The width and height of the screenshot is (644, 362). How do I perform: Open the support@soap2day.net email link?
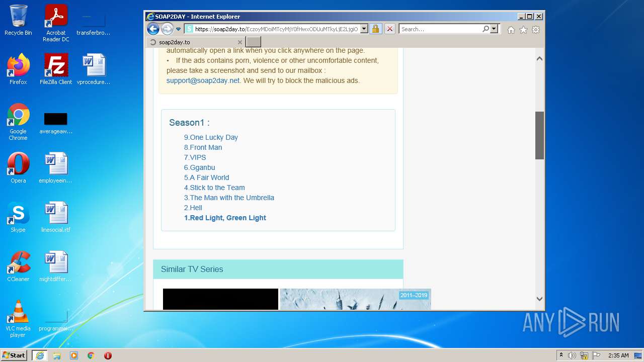pyautogui.click(x=203, y=80)
